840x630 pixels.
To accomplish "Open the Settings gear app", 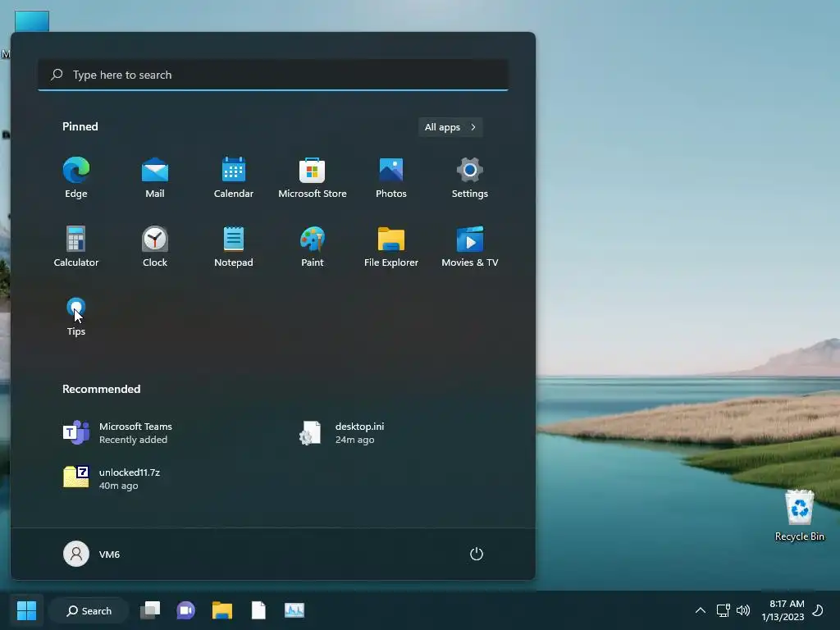I will coord(470,178).
